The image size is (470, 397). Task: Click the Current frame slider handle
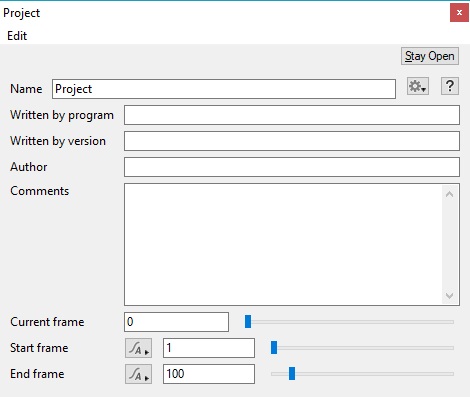click(x=248, y=322)
